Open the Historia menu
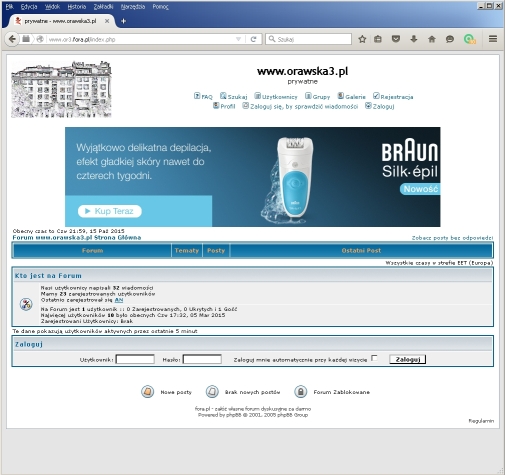 tap(77, 7)
